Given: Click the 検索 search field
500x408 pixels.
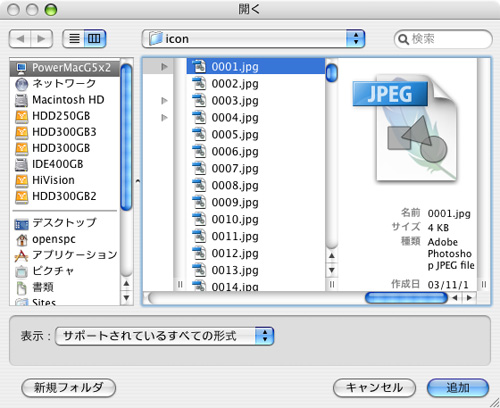Looking at the screenshot, I should coord(443,39).
